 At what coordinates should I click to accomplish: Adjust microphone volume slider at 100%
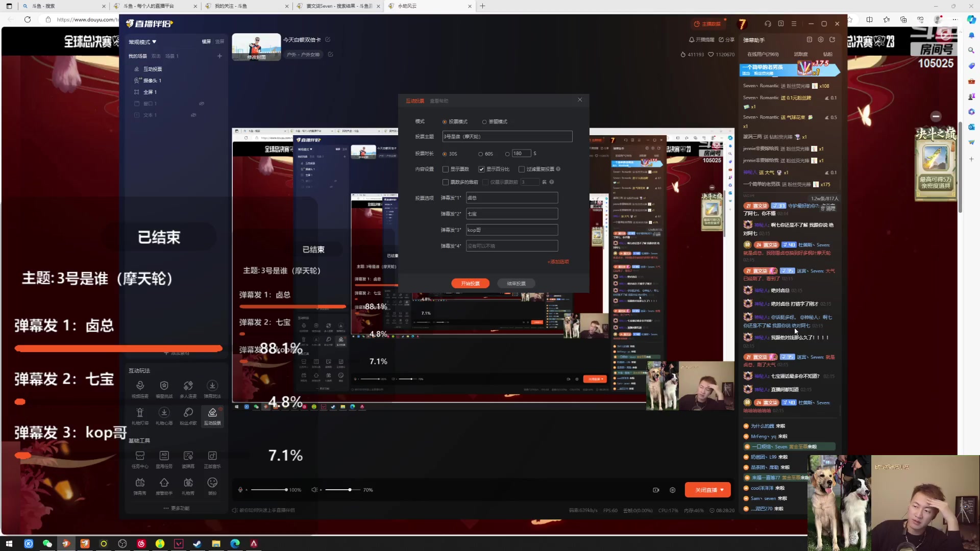268,490
